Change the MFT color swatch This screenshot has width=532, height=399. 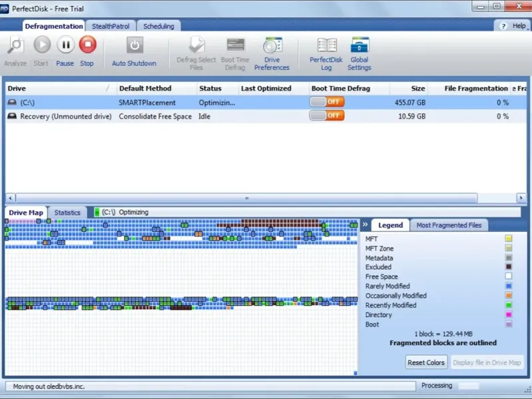(508, 239)
